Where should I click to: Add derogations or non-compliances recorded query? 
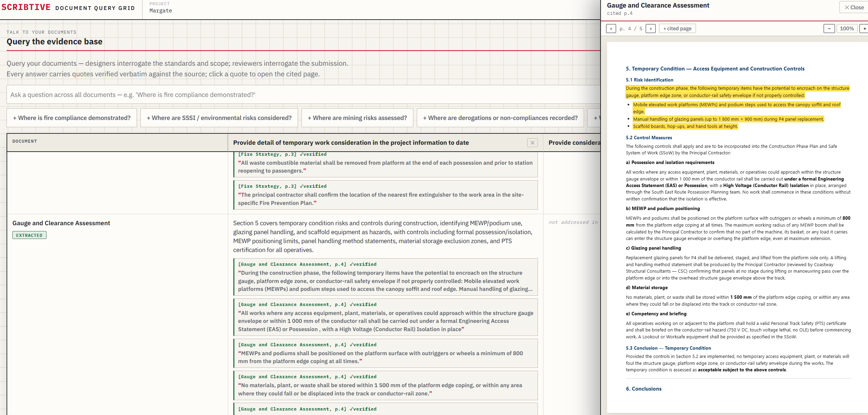500,118
